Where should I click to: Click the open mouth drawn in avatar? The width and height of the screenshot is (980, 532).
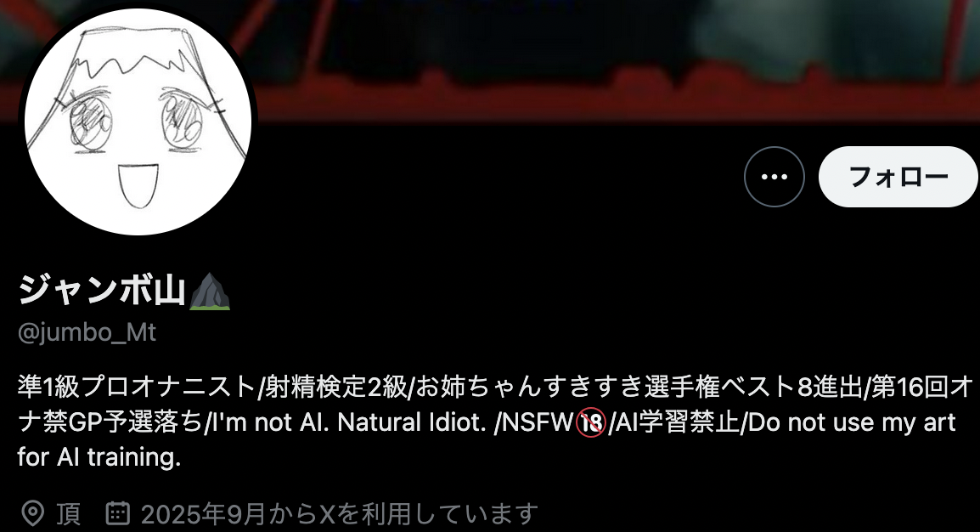tap(138, 185)
